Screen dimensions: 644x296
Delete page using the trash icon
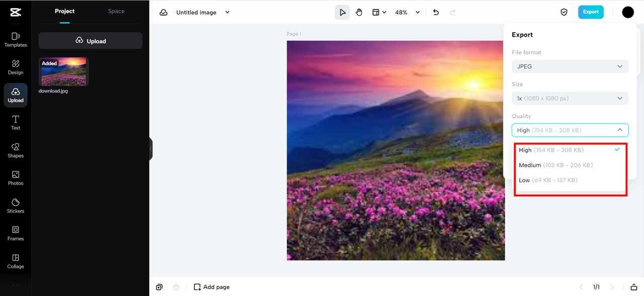point(176,287)
